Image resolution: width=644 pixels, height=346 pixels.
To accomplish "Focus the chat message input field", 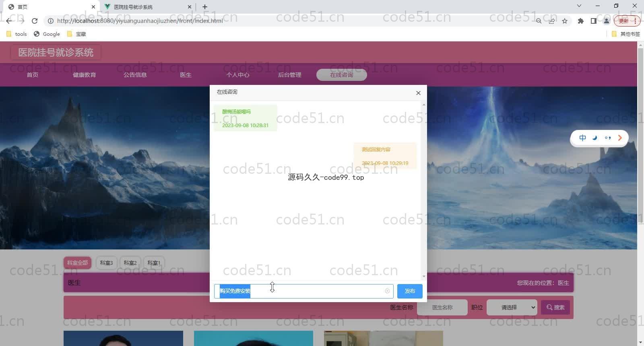I will coord(303,291).
